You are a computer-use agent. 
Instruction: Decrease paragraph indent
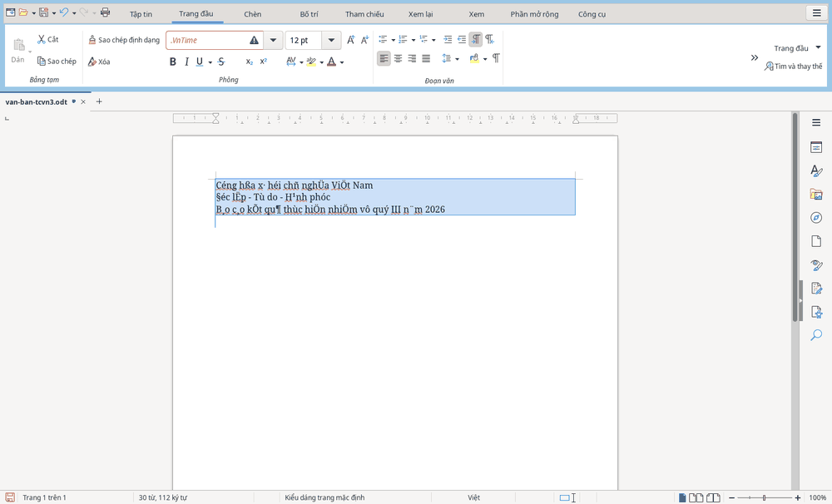pyautogui.click(x=462, y=39)
